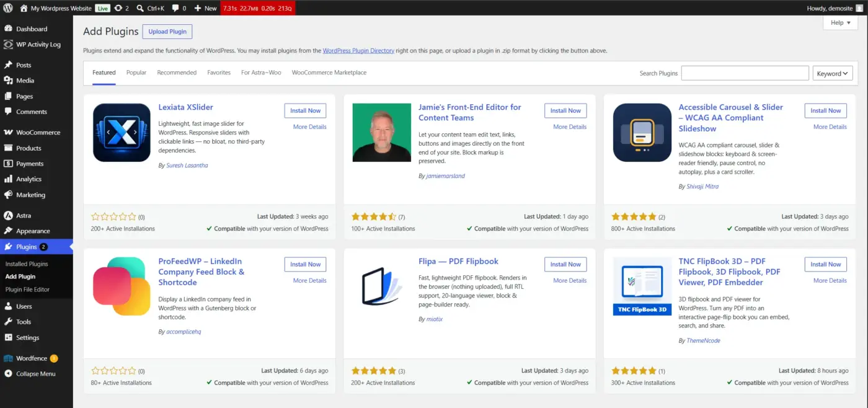868x408 pixels.
Task: Click the Astra sidebar icon
Action: click(x=8, y=216)
